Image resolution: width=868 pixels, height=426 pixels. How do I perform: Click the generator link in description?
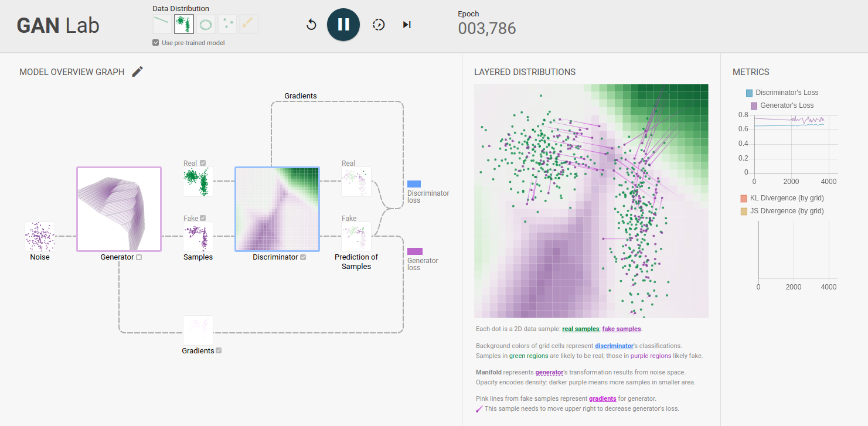(549, 372)
